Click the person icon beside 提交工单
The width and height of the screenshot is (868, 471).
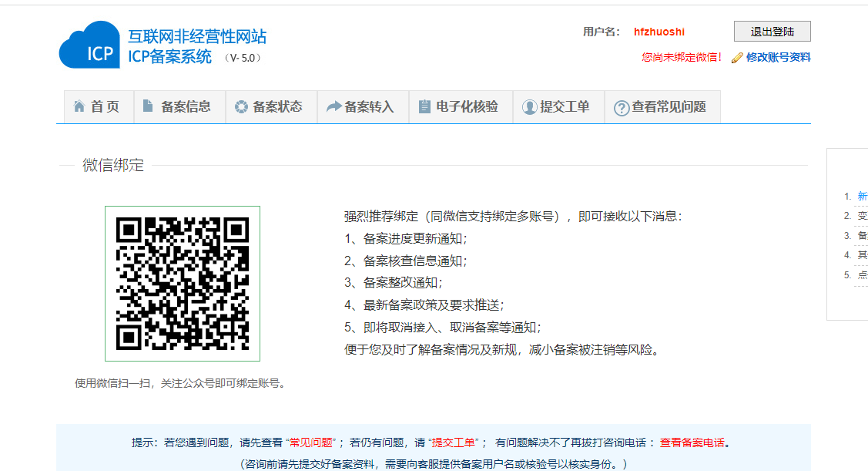click(530, 107)
